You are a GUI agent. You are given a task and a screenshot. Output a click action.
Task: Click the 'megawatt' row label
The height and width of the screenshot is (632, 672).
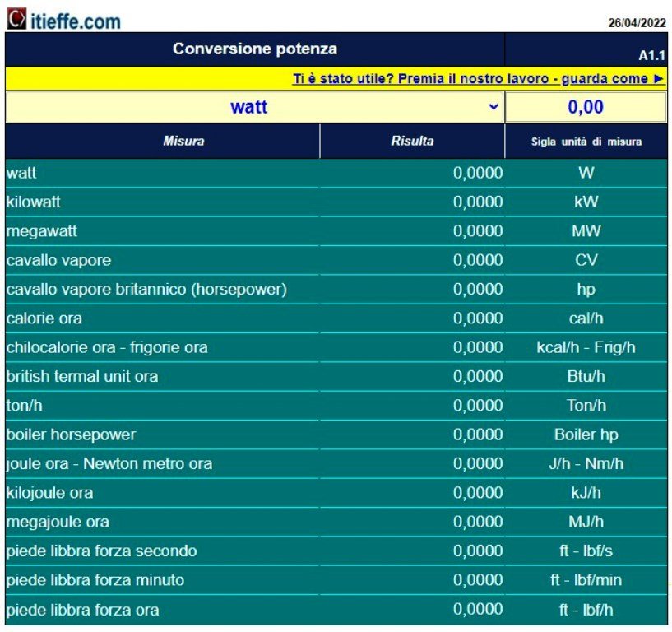tap(42, 231)
